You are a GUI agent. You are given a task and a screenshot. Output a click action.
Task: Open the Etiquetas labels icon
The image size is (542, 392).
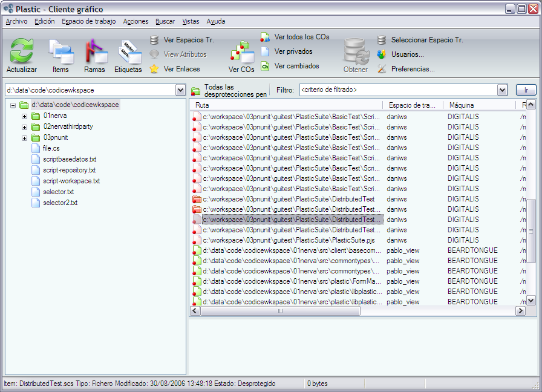pos(129,52)
